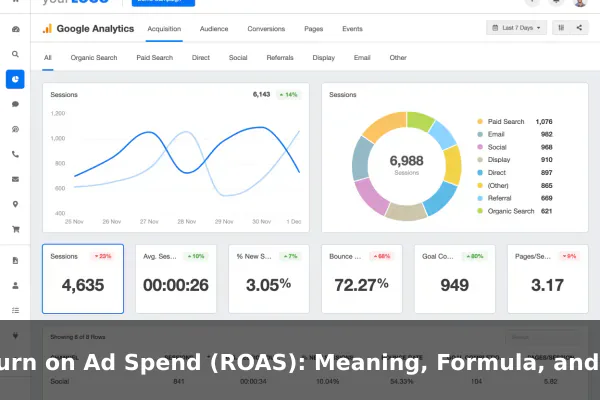Click the phone sidebar icon
This screenshot has width=600, height=400.
pyautogui.click(x=15, y=154)
